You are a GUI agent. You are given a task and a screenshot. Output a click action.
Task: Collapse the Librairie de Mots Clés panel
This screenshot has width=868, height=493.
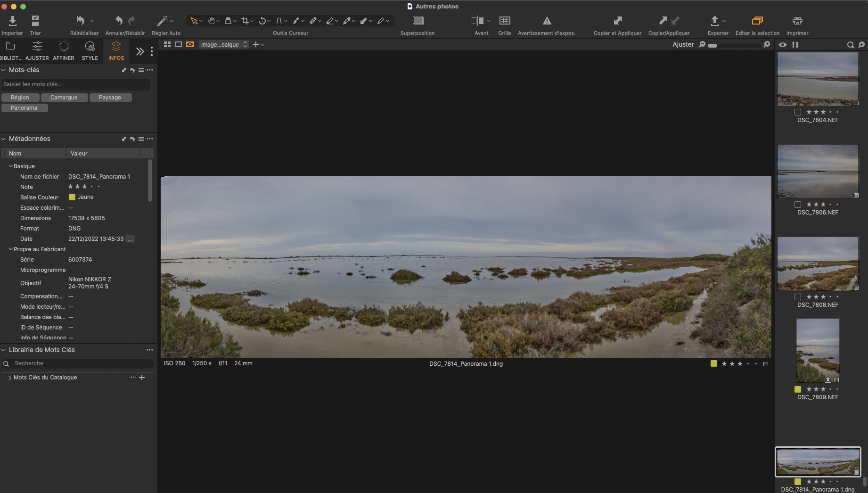tap(3, 350)
